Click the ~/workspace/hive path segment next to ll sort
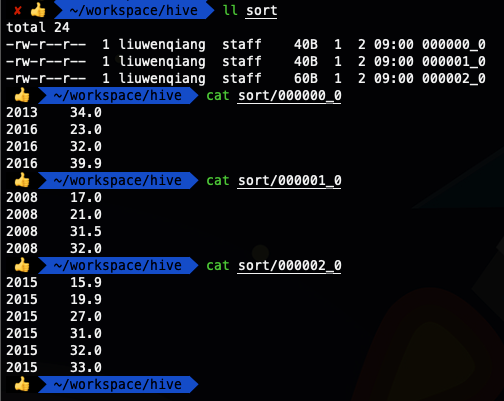 coord(134,10)
